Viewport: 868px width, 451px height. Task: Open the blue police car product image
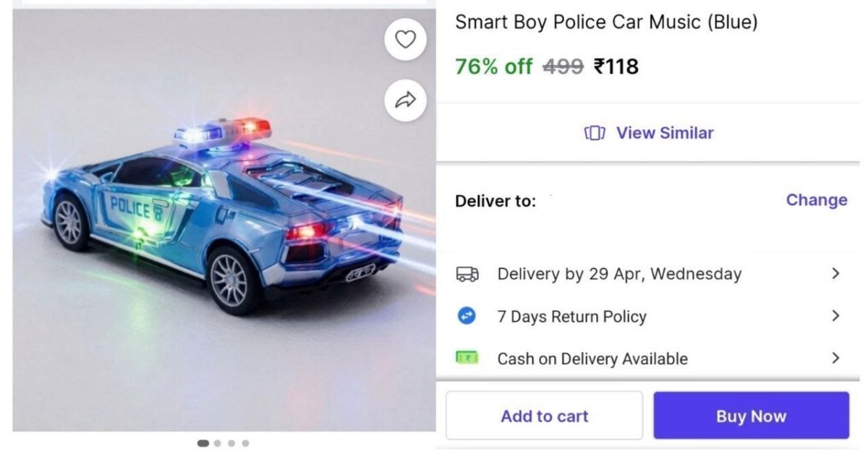click(x=217, y=217)
